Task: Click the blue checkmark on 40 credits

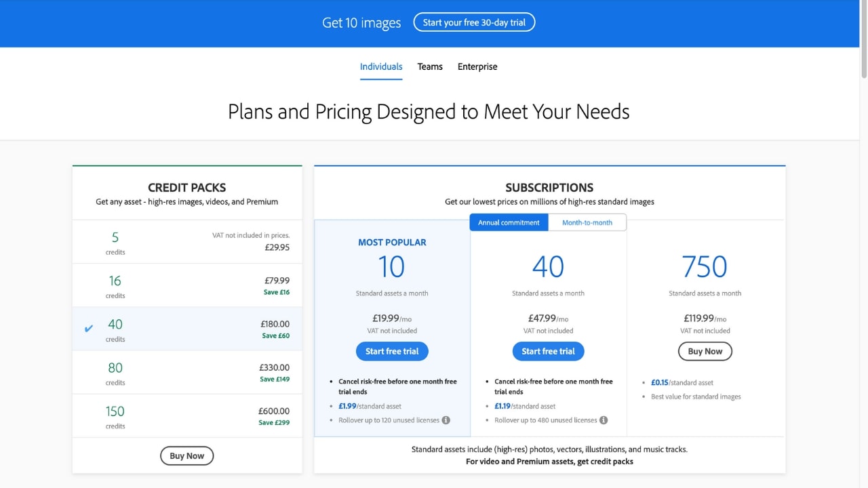Action: 88,329
